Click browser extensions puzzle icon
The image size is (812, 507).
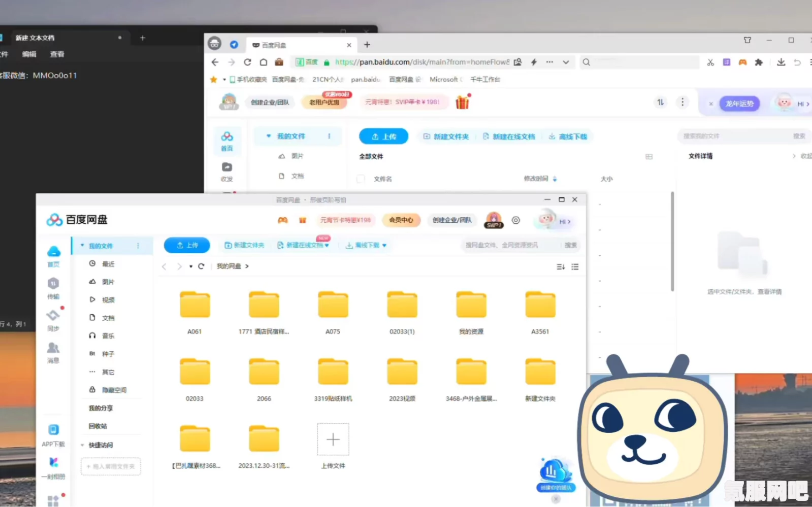759,62
